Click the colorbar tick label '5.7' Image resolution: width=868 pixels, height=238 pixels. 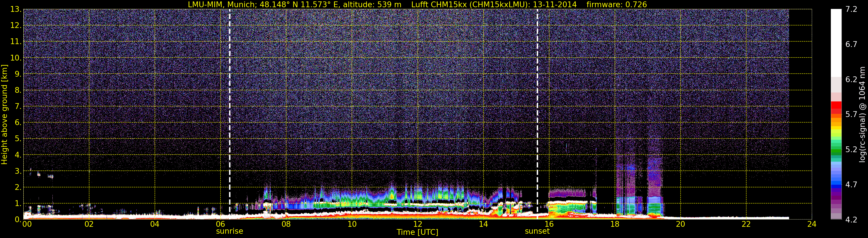coord(851,115)
